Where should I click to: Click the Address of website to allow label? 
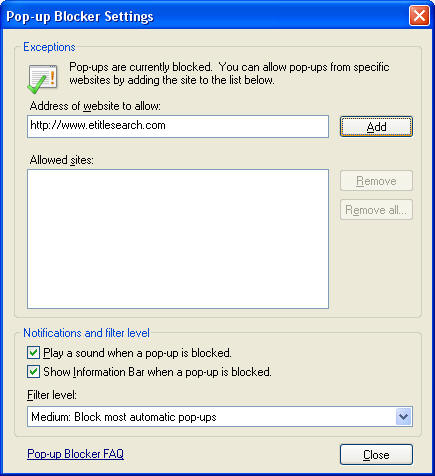pos(95,106)
